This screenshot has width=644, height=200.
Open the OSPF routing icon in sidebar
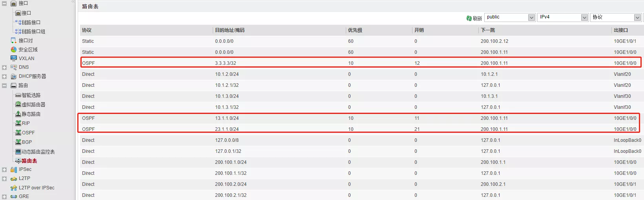point(18,132)
